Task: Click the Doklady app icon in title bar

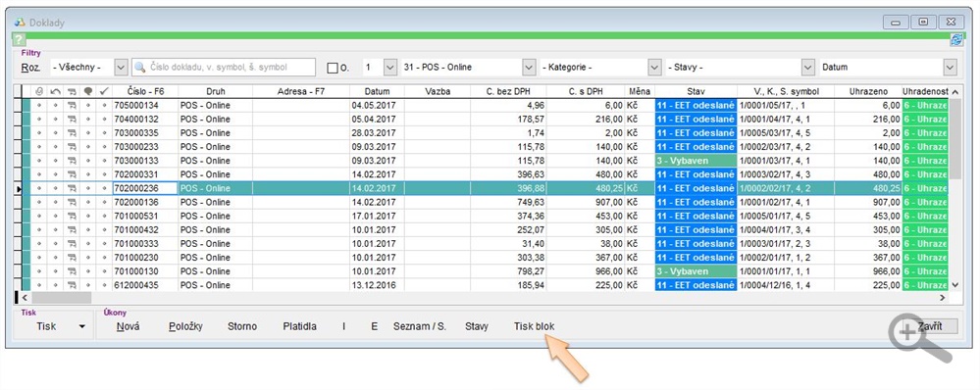Action: tap(20, 23)
